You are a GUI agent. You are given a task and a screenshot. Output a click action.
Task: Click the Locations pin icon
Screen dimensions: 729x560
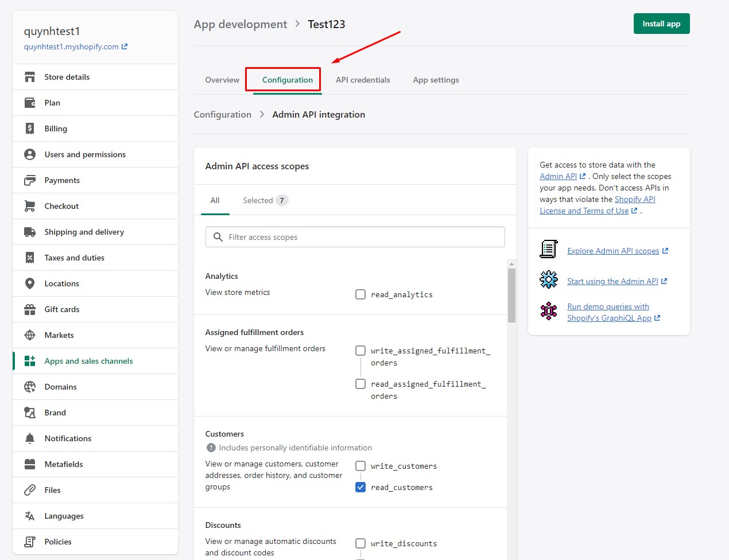30,283
